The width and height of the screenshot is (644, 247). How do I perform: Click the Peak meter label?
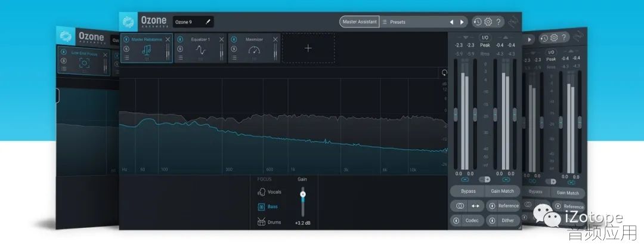click(485, 45)
